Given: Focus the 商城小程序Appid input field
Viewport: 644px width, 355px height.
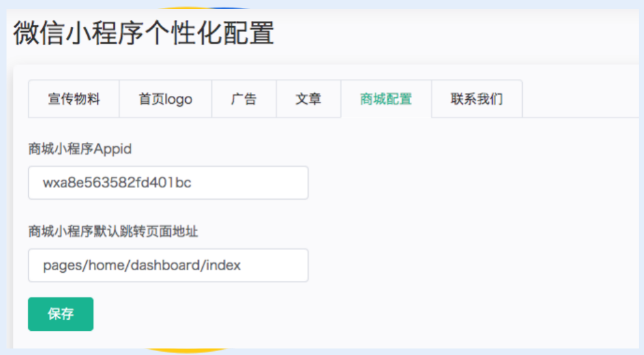Looking at the screenshot, I should pyautogui.click(x=168, y=183).
